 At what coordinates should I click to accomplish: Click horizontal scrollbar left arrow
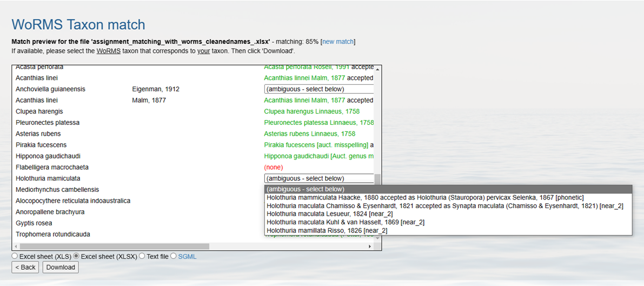click(x=16, y=247)
